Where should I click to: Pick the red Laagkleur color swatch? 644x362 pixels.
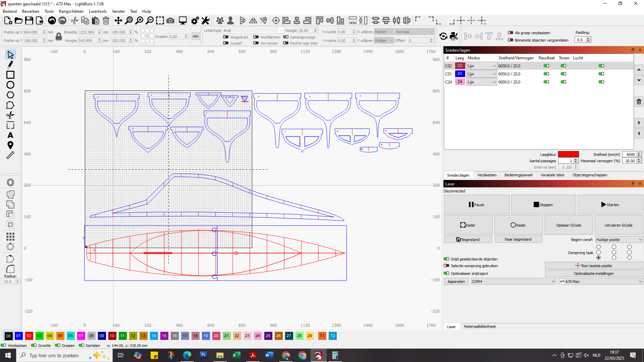pos(568,154)
